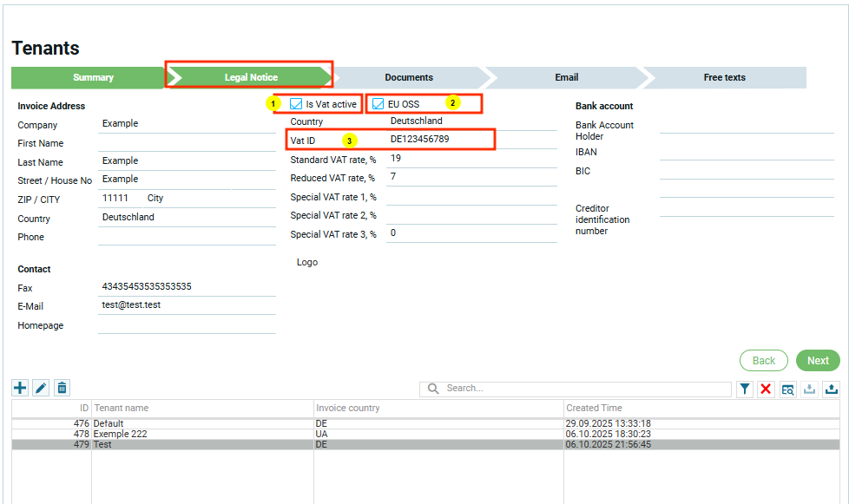This screenshot has height=504, width=849.
Task: Toggle the EU OSS checkbox
Action: pyautogui.click(x=378, y=104)
